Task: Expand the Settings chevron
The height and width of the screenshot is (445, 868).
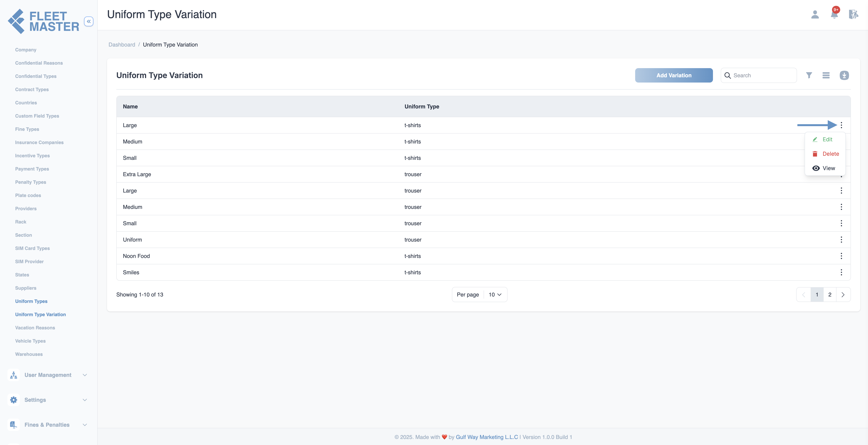Action: [85, 400]
